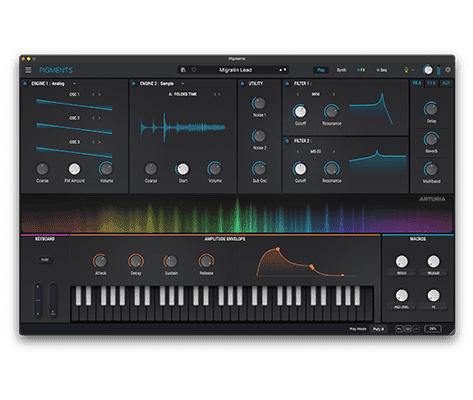The image size is (473, 400).
Task: Switch to the Synth view tab
Action: tap(341, 70)
